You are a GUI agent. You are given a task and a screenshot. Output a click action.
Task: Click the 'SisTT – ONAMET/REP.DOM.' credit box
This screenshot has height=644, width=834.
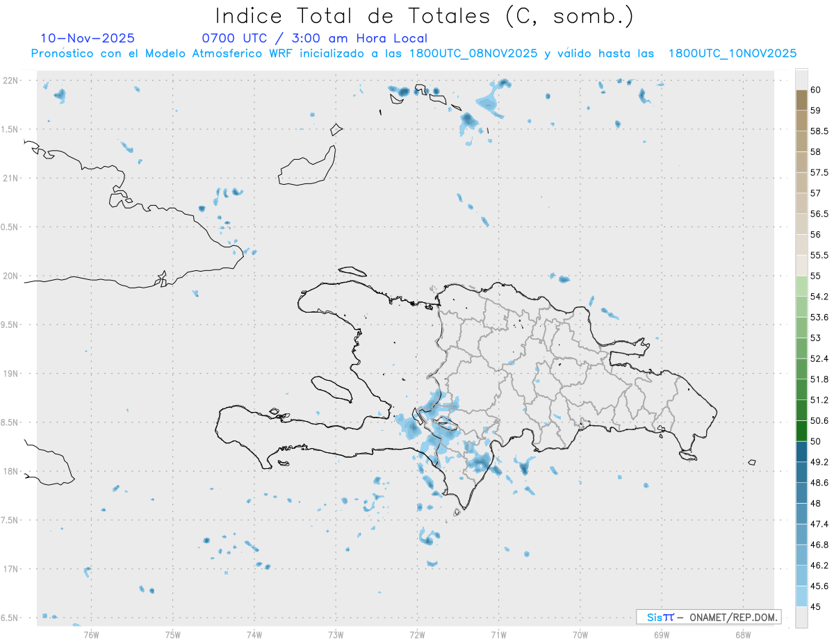coord(708,617)
